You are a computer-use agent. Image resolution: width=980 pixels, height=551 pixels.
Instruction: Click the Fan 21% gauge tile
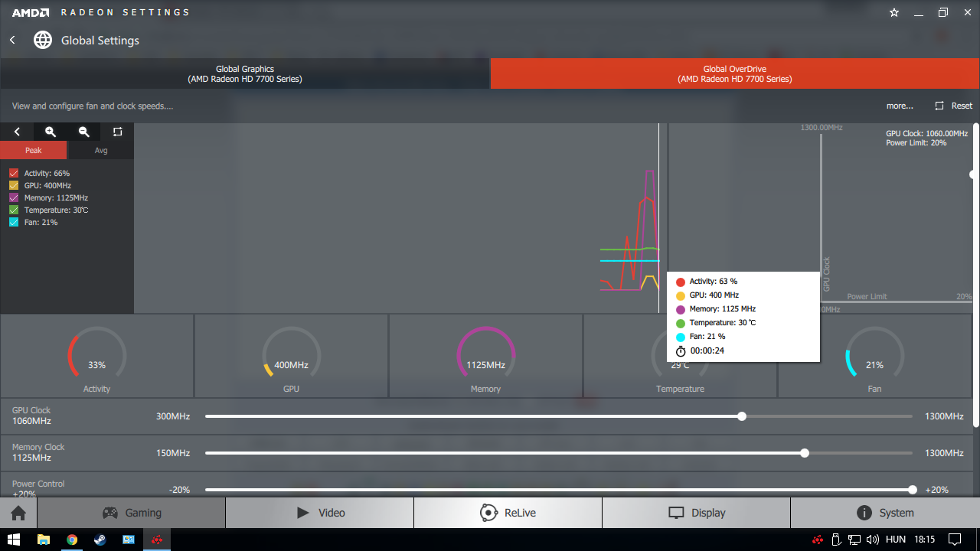pos(875,356)
